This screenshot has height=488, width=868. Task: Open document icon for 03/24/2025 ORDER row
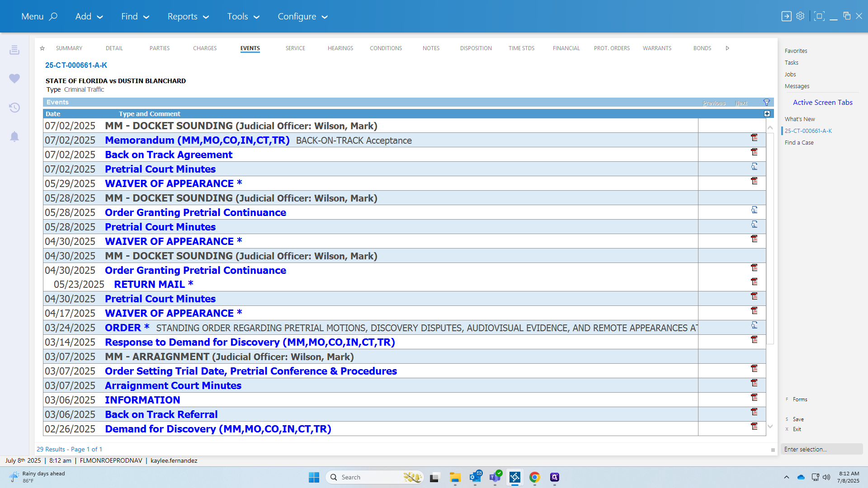click(x=754, y=325)
